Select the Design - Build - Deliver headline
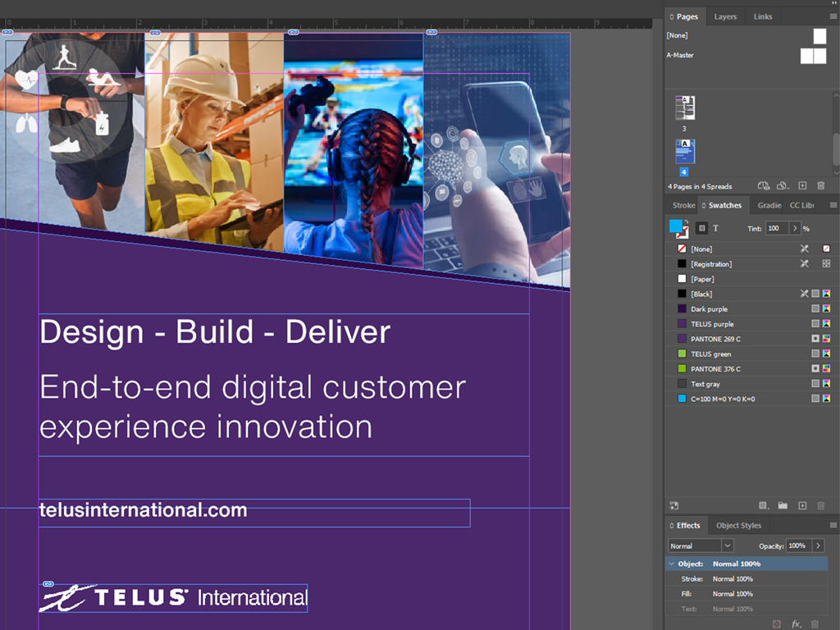The image size is (840, 630). click(215, 332)
